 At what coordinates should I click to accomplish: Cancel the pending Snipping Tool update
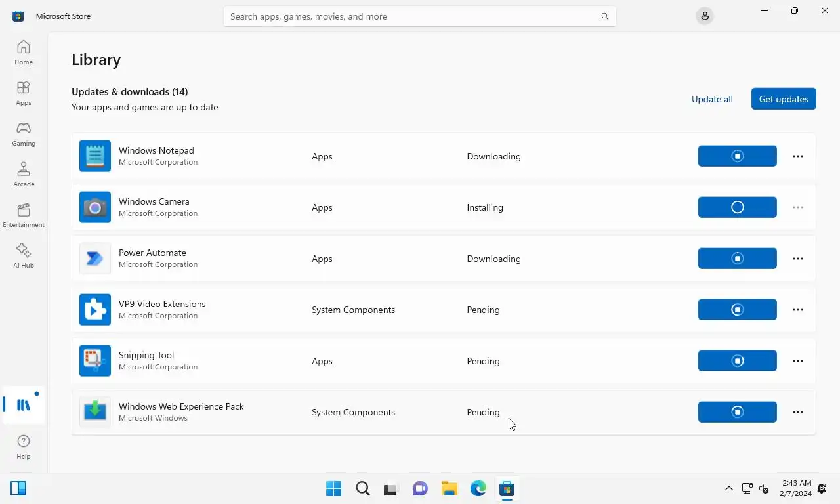[x=738, y=361]
